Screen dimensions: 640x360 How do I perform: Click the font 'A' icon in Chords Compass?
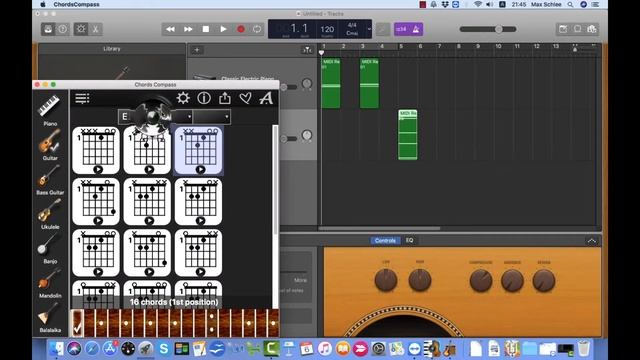coord(266,98)
